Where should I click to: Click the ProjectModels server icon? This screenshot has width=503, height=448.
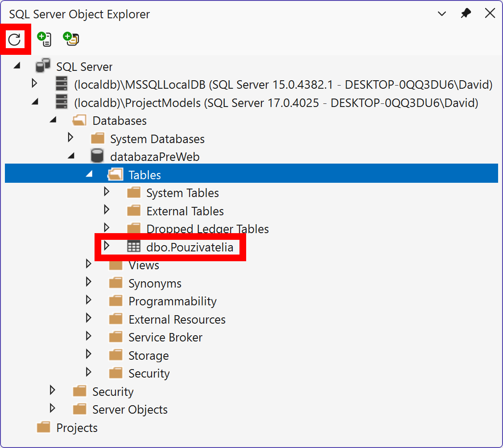click(61, 102)
